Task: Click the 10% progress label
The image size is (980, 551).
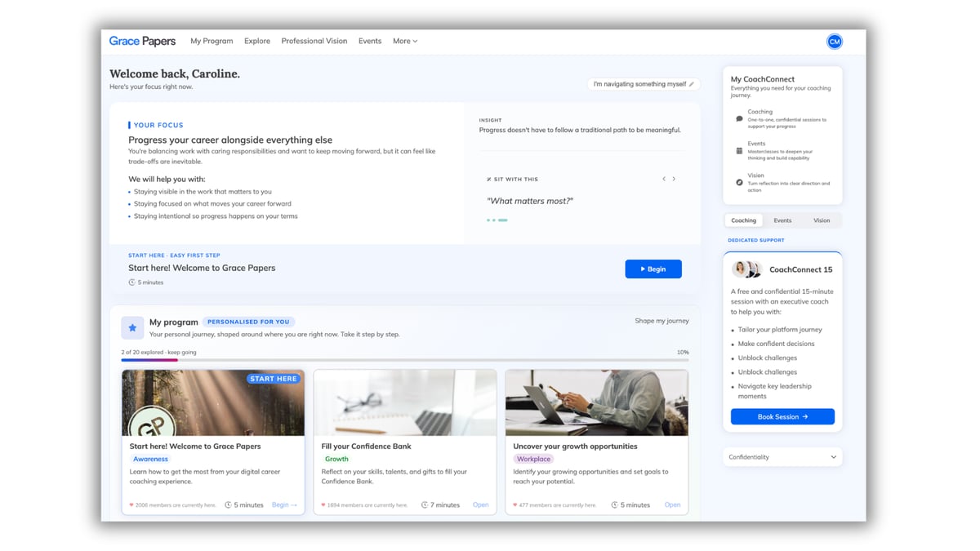Action: click(x=683, y=353)
